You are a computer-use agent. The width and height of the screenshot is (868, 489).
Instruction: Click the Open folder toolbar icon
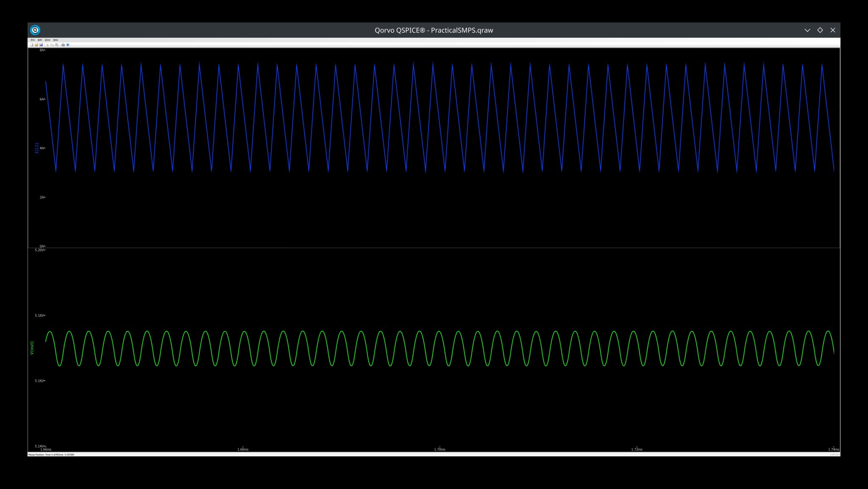click(36, 45)
